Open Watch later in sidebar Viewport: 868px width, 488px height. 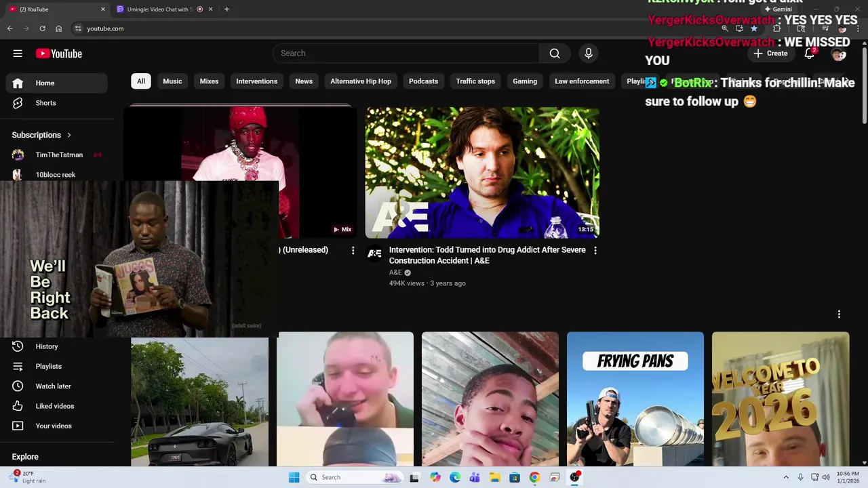57,386
